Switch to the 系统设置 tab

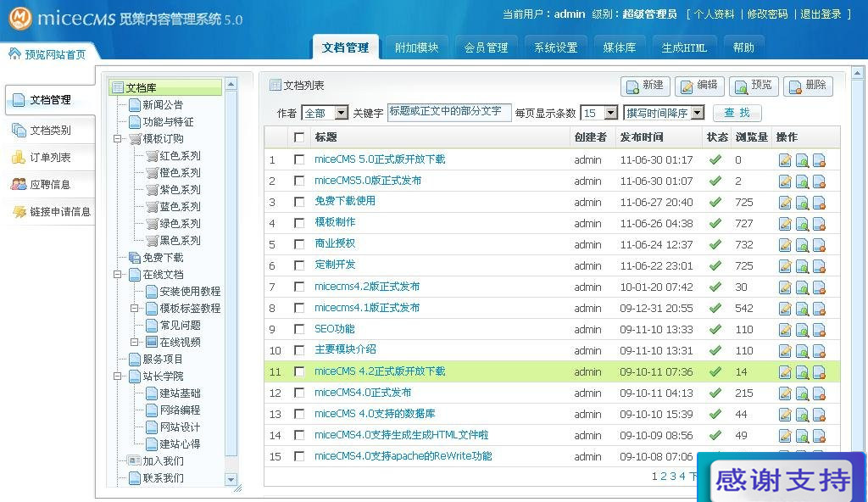pyautogui.click(x=556, y=47)
